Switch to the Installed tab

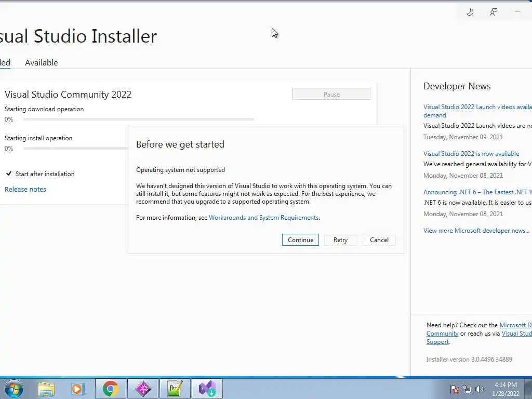point(5,63)
